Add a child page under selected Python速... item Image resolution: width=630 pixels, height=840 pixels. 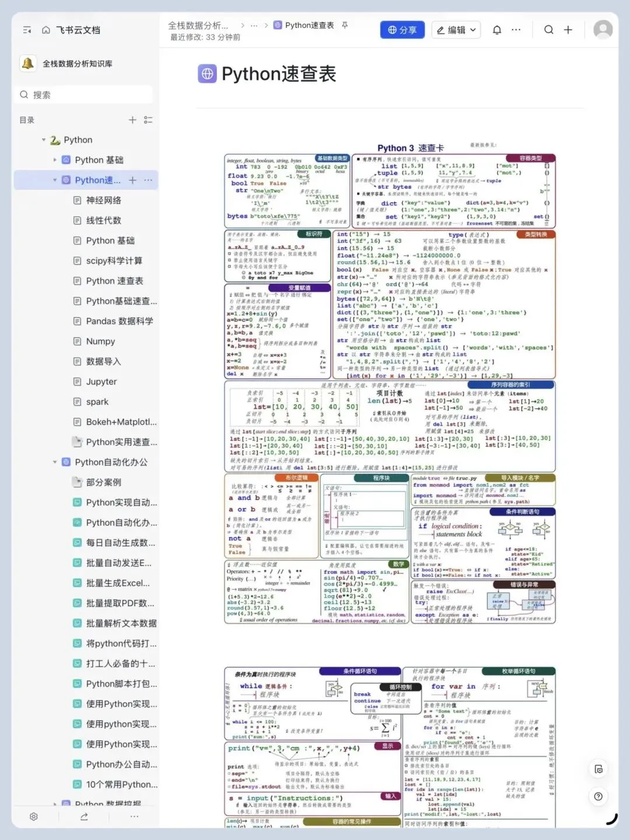pos(132,180)
